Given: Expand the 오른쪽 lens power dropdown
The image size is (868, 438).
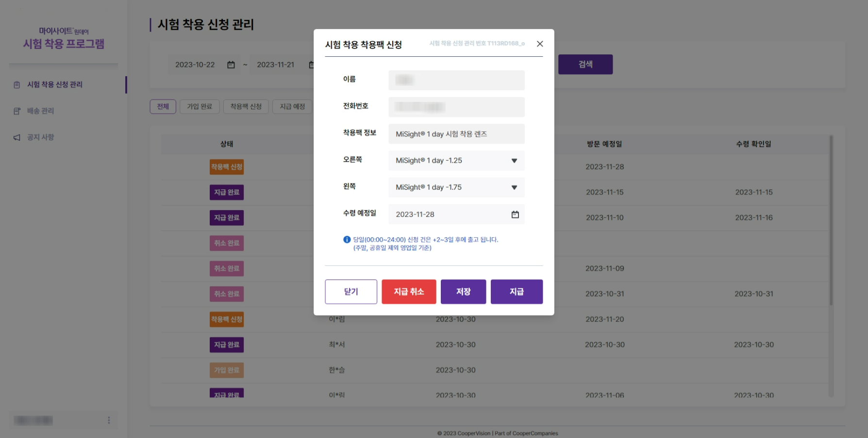Looking at the screenshot, I should [x=514, y=161].
